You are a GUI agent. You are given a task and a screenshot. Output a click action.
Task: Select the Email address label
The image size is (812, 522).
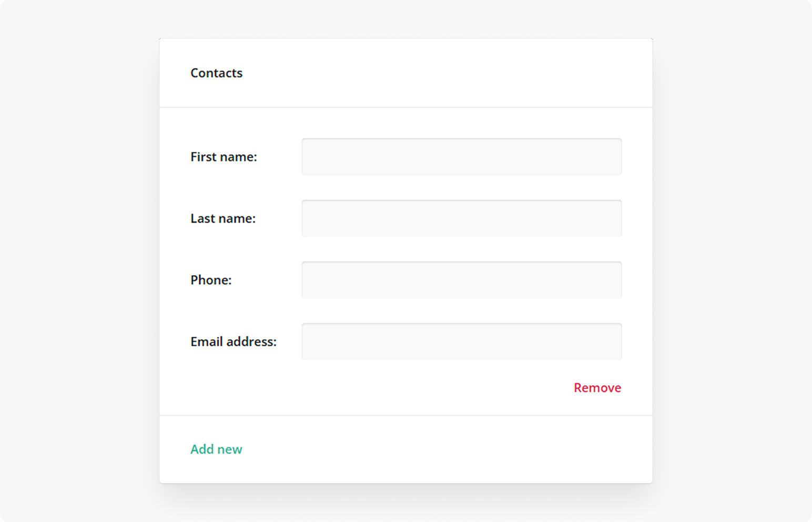click(234, 342)
